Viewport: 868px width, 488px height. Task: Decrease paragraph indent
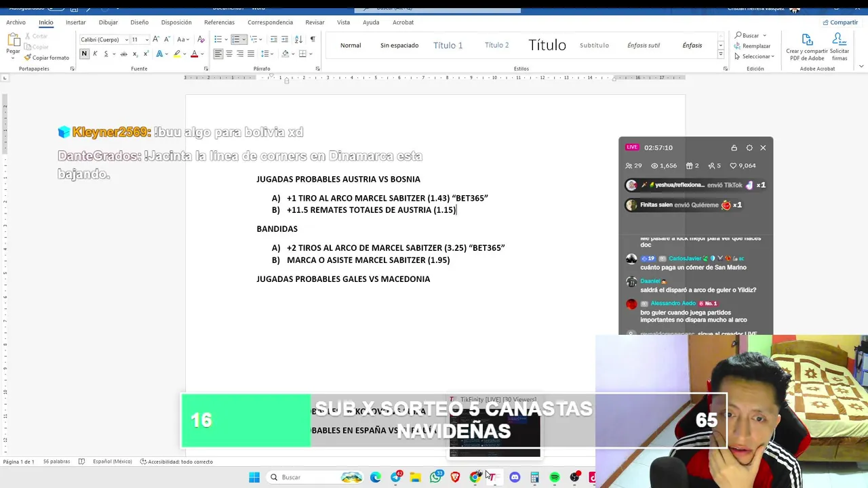click(x=273, y=39)
